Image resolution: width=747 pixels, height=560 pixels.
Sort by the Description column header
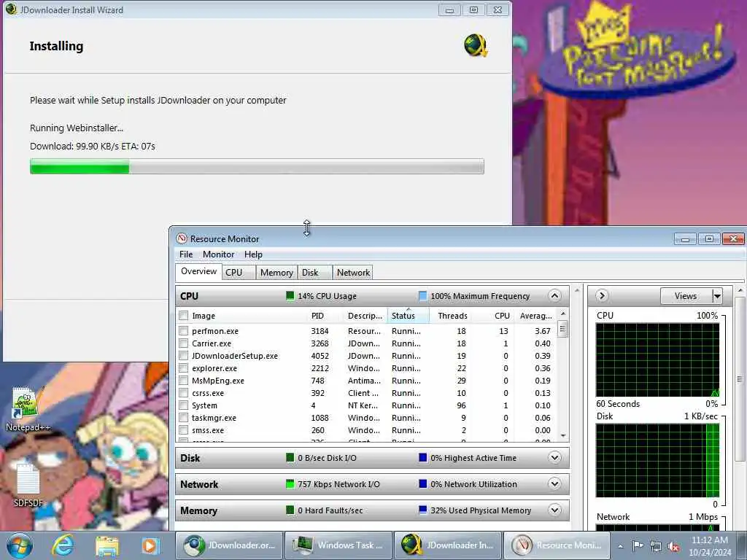pyautogui.click(x=365, y=316)
